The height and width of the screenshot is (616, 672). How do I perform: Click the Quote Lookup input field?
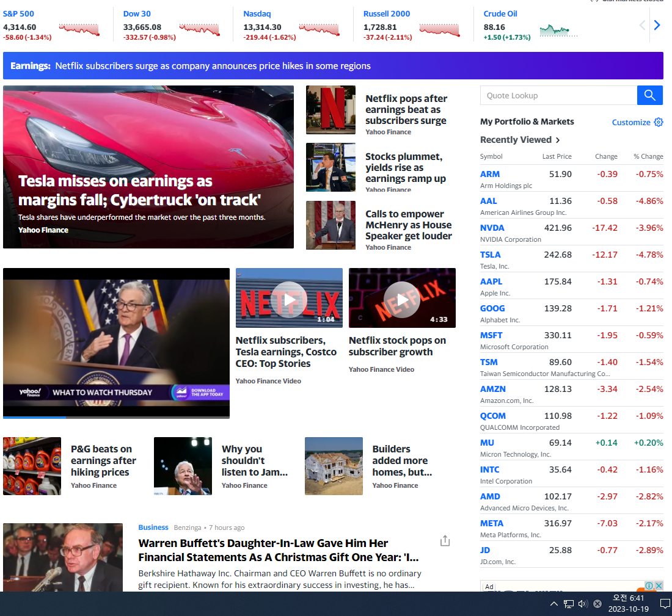pos(558,95)
